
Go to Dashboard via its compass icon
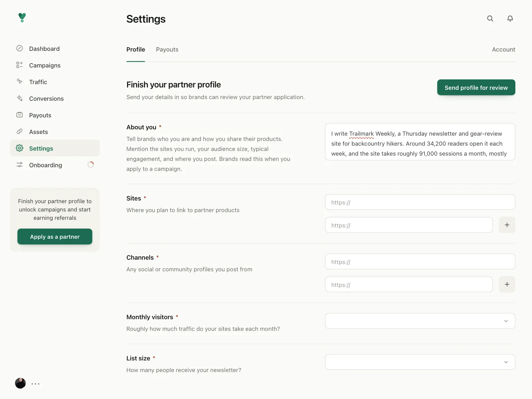pyautogui.click(x=20, y=49)
